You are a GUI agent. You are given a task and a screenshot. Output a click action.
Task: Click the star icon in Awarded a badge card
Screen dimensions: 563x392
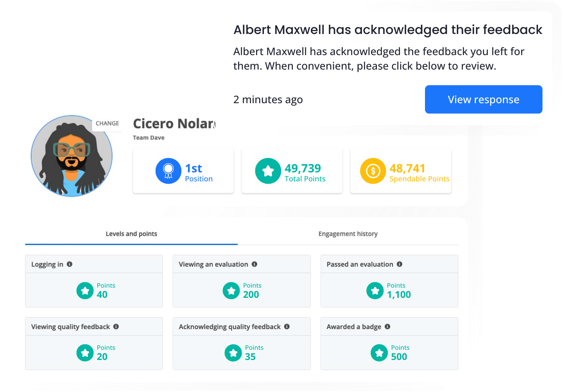tap(379, 353)
